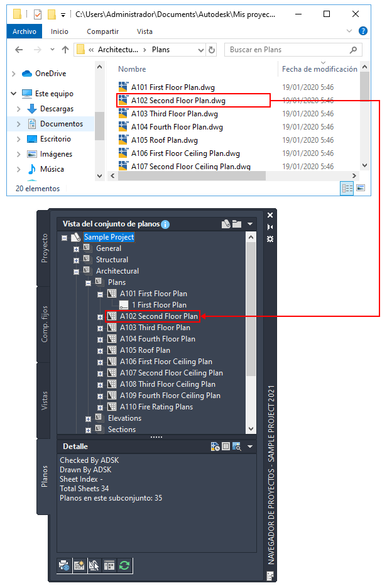The height and width of the screenshot is (588, 387).
Task: Click the Sample Project sheet set icon
Action: (75, 237)
